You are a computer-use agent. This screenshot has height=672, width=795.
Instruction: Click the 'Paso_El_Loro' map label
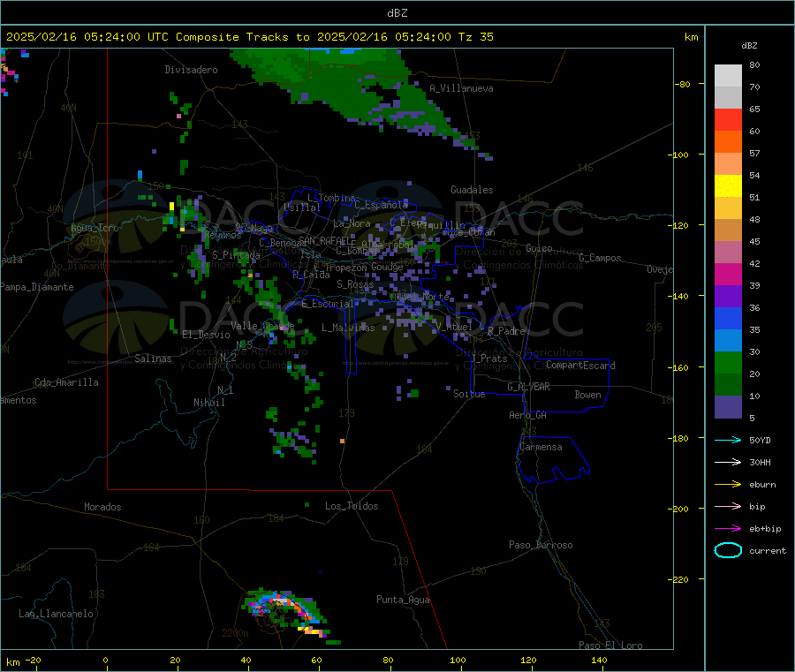click(x=611, y=646)
